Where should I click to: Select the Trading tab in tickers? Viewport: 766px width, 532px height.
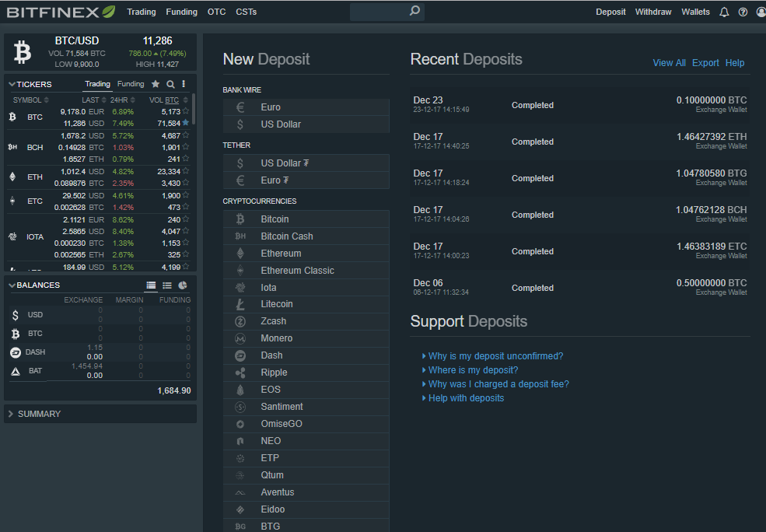[98, 84]
